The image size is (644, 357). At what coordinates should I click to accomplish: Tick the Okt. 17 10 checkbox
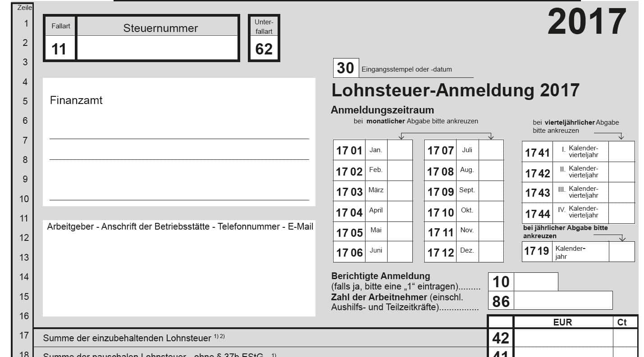491,211
